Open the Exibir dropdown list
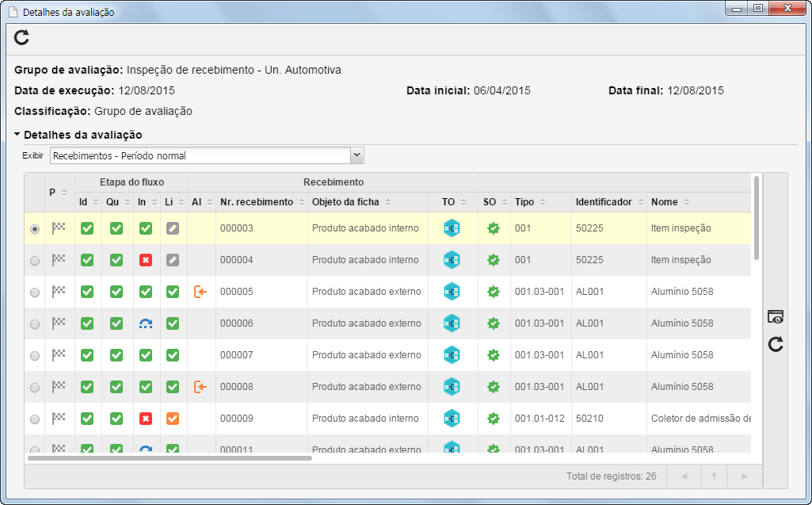 pos(356,155)
